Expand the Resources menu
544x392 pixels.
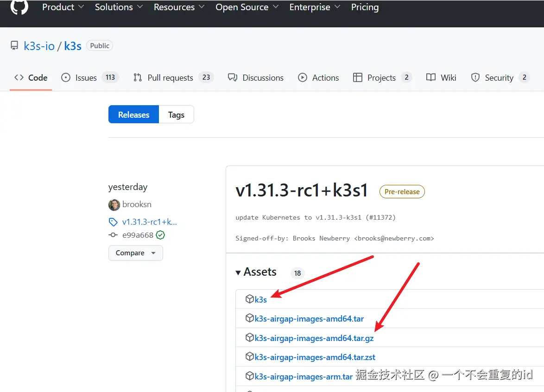[x=179, y=7]
